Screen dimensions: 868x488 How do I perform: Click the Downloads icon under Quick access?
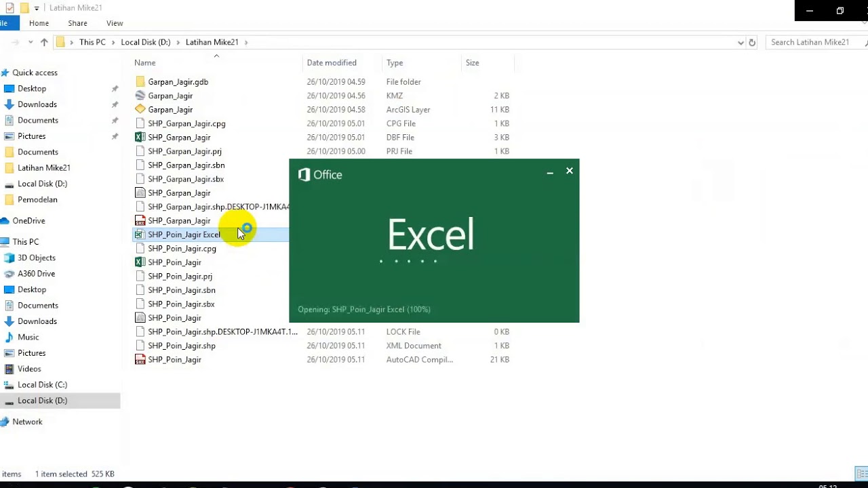tap(9, 104)
